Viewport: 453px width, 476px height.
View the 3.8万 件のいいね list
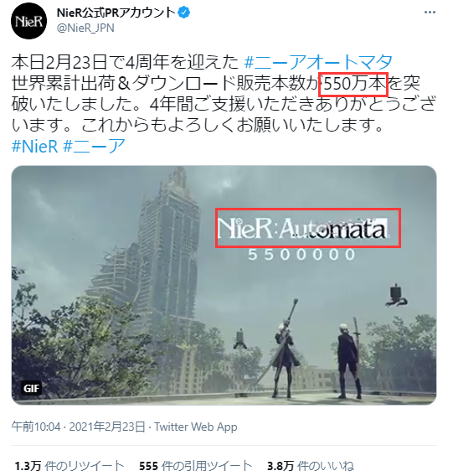tap(311, 466)
